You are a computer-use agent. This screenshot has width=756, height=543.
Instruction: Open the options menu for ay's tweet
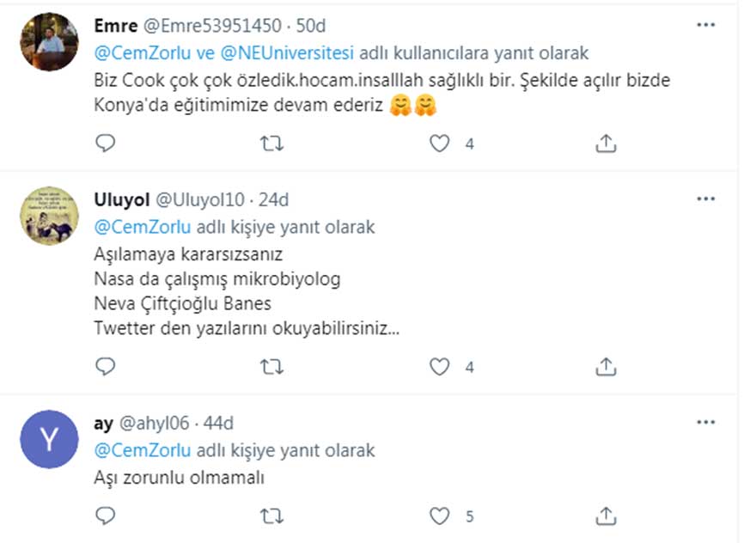tap(706, 421)
